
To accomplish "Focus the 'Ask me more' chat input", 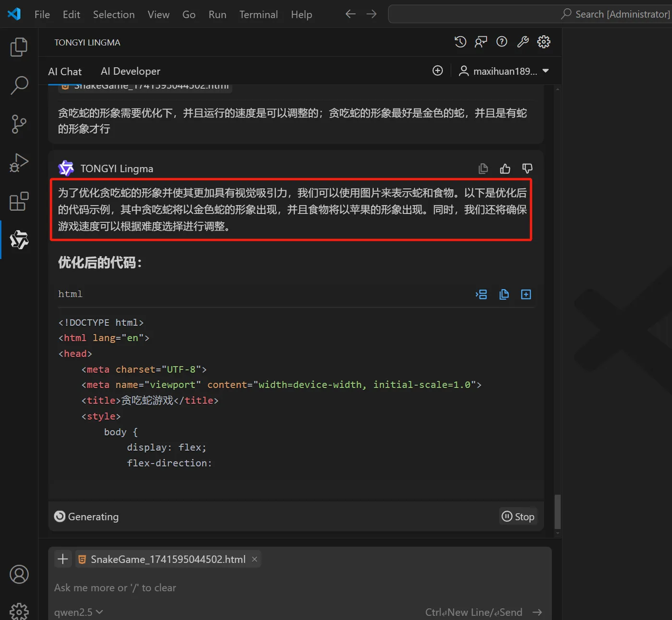I will 300,588.
